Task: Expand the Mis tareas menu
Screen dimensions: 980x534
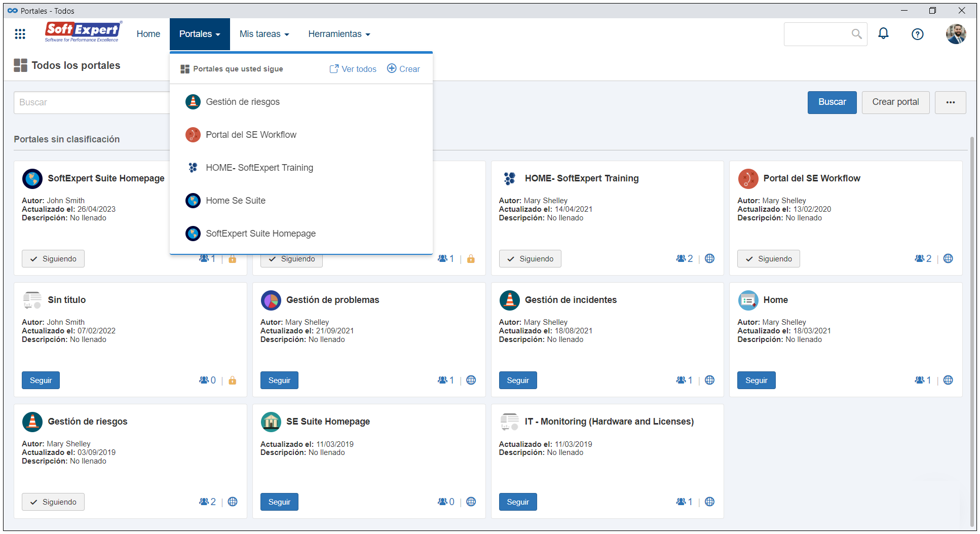Action: (x=264, y=34)
